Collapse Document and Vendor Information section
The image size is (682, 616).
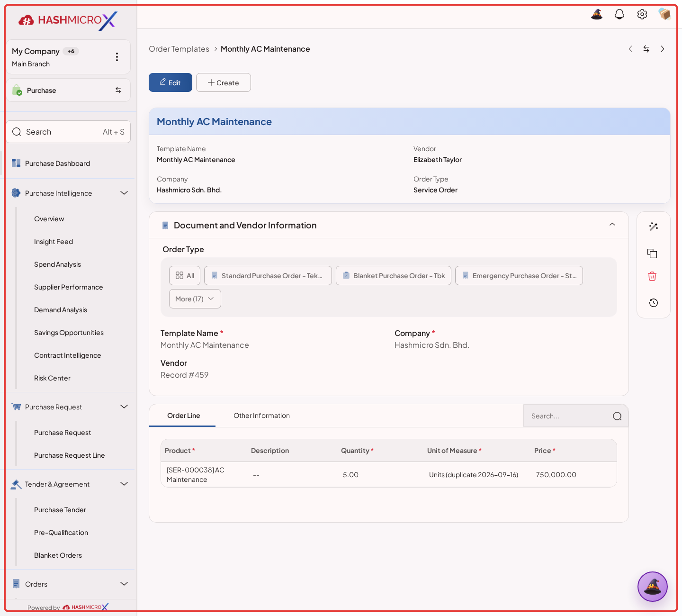pyautogui.click(x=612, y=225)
